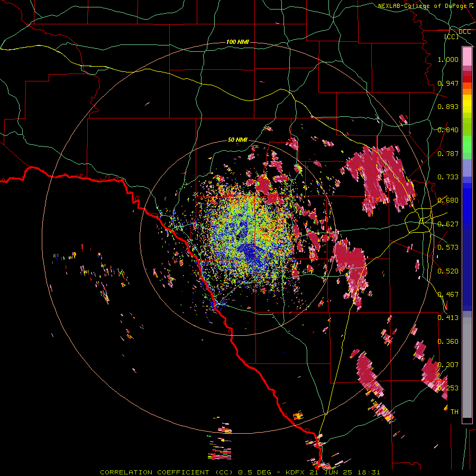Click the CORRELATION COEFFICIENT (CC) caption text
This screenshot has height=476, width=476.
[168, 472]
